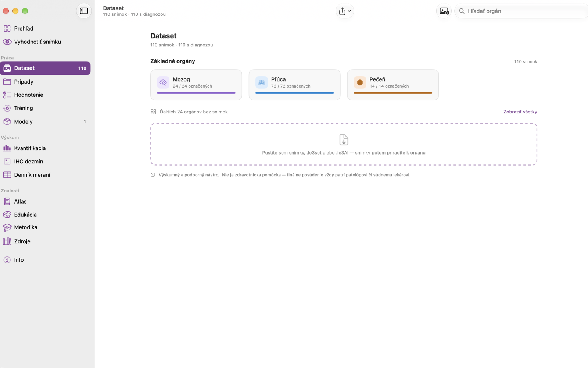Click the add image icon
The width and height of the screenshot is (588, 368).
(x=444, y=11)
